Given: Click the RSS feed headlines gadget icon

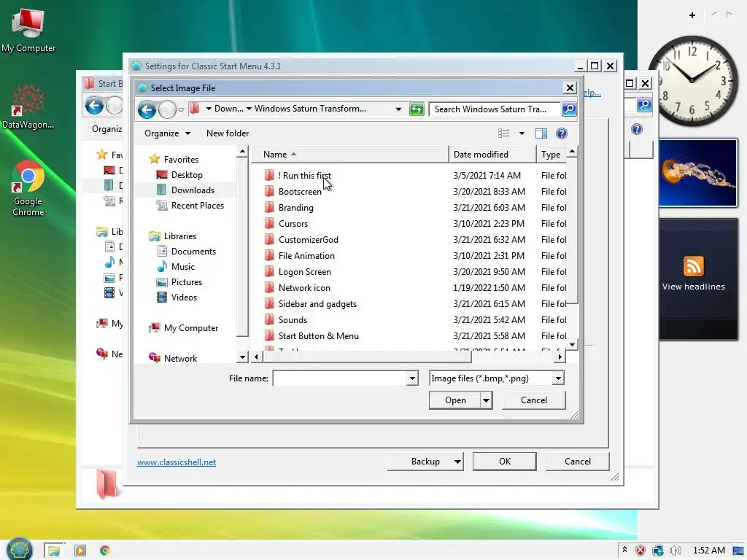Looking at the screenshot, I should point(693,265).
